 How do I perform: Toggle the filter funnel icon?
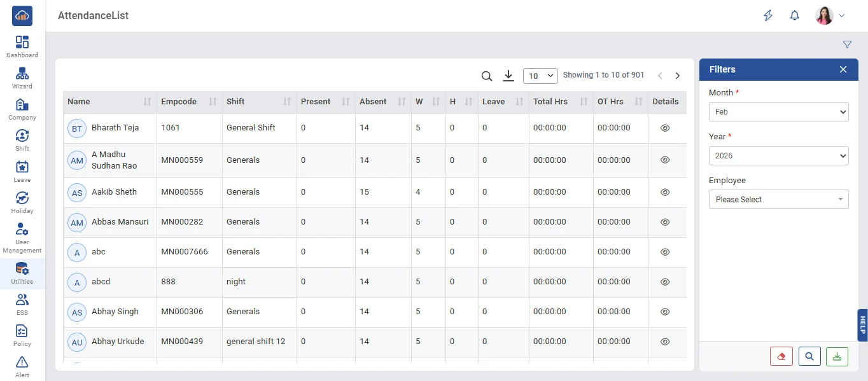(x=847, y=45)
